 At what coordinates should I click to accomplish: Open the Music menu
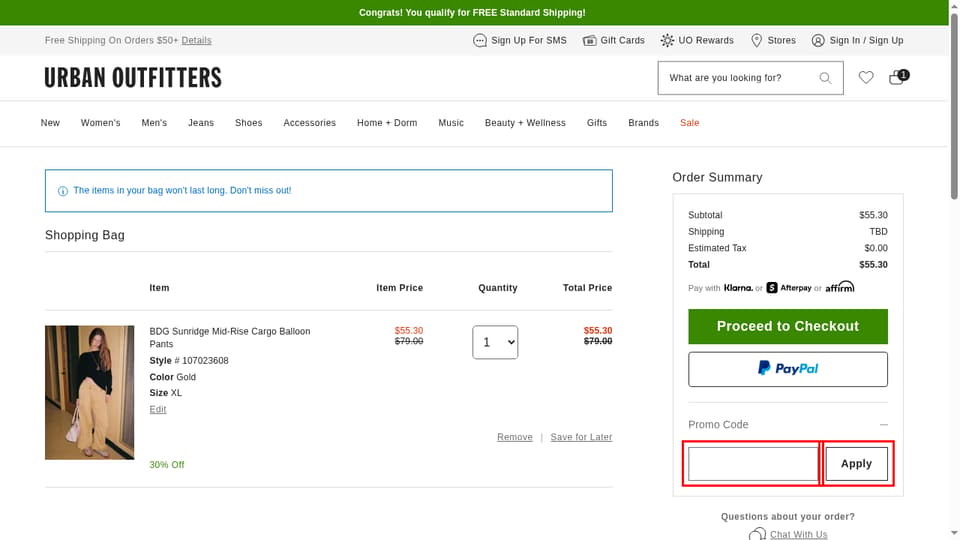451,123
